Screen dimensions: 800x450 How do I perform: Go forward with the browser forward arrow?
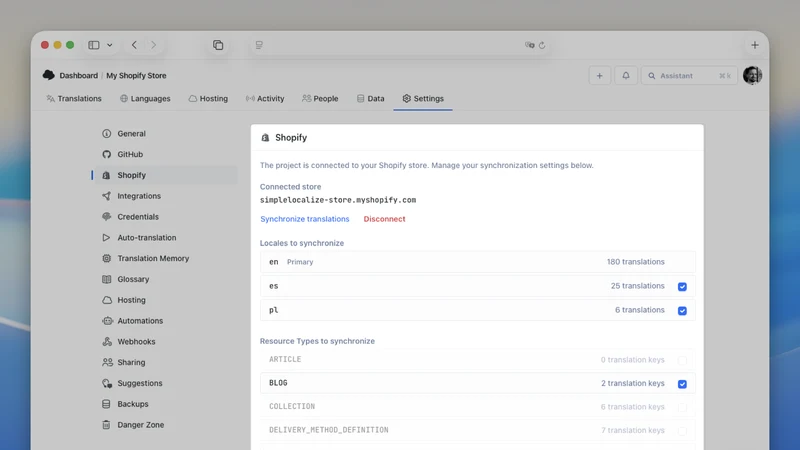pos(154,45)
